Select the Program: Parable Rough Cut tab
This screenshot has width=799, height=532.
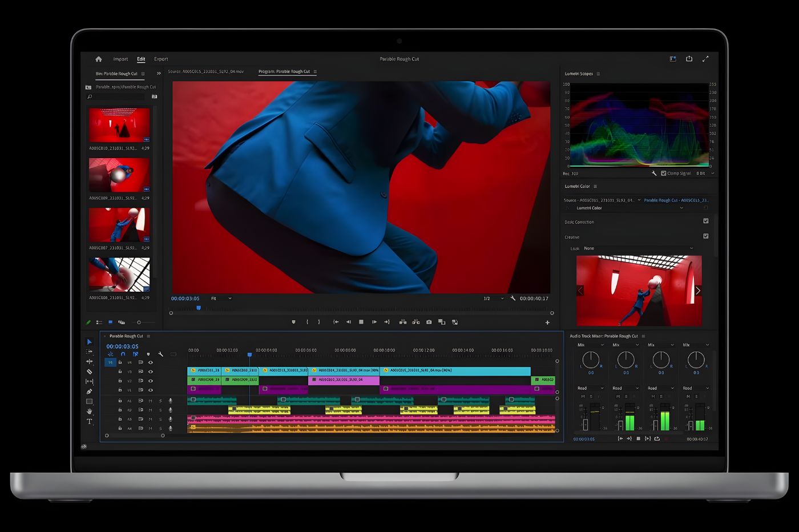tap(284, 71)
